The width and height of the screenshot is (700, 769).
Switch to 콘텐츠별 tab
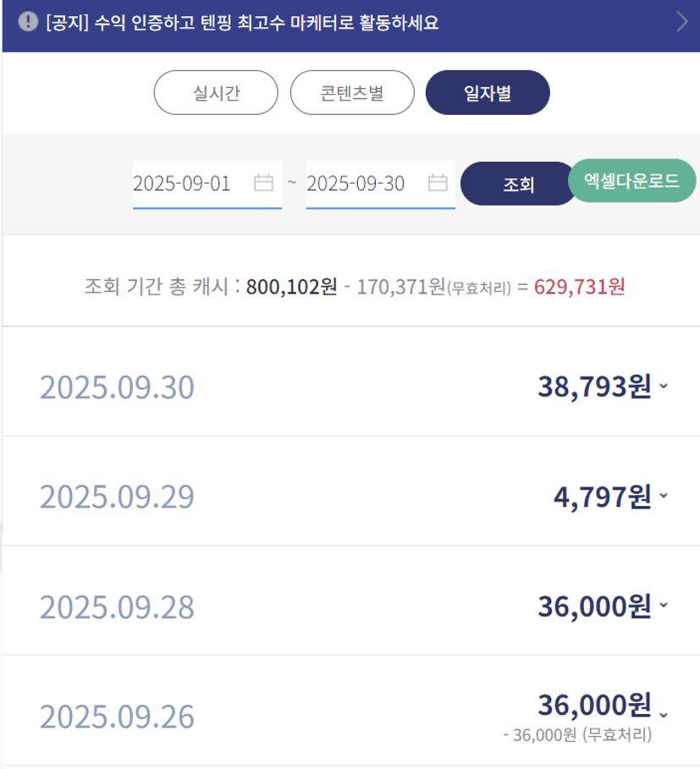coord(352,92)
